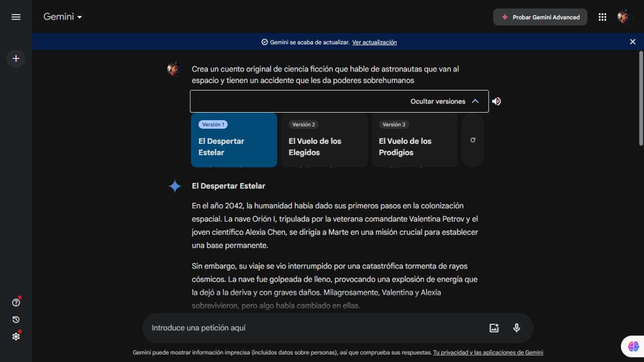Image resolution: width=644 pixels, height=362 pixels.
Task: Click the paragraph starting En el año 2042
Action: click(x=335, y=225)
